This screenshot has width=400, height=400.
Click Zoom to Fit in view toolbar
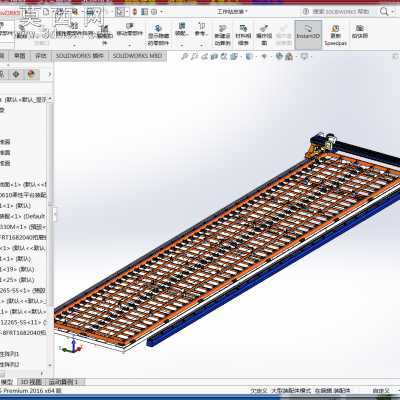pyautogui.click(x=184, y=57)
